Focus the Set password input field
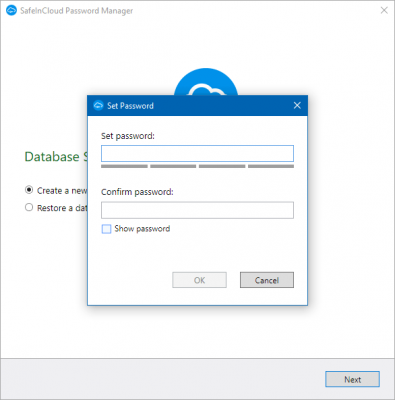Viewport: 395px width, 400px height. click(x=197, y=154)
